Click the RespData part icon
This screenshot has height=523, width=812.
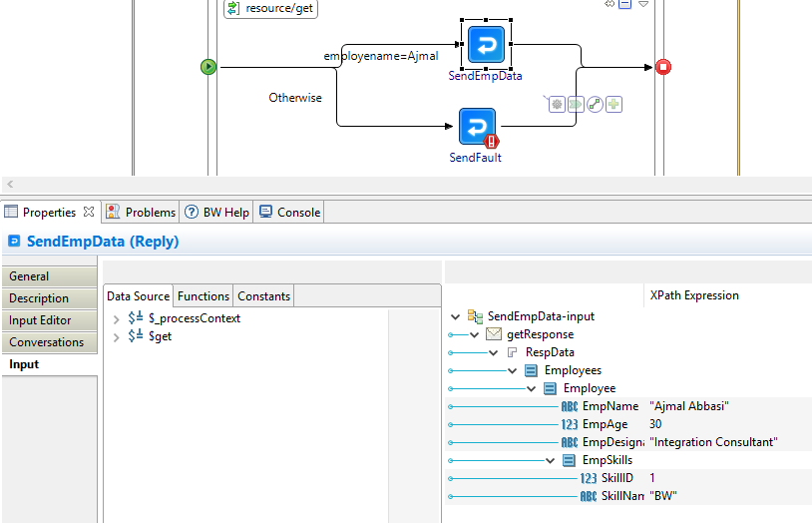coord(512,352)
